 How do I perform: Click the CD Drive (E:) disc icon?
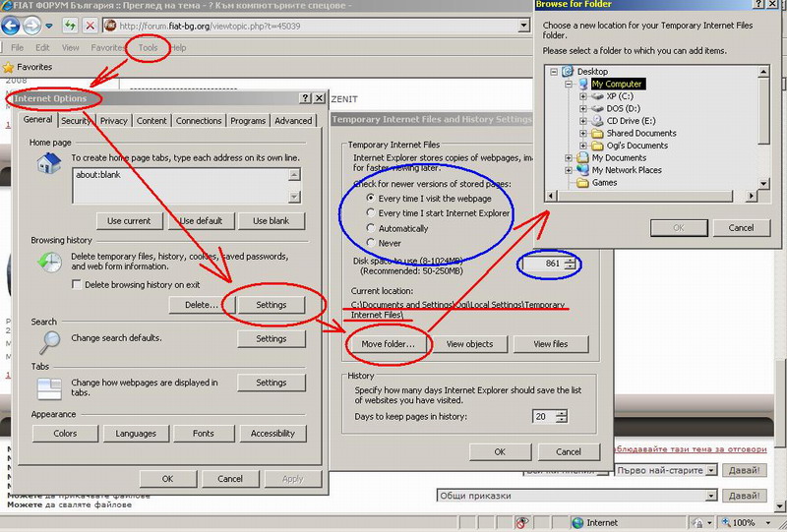point(597,120)
